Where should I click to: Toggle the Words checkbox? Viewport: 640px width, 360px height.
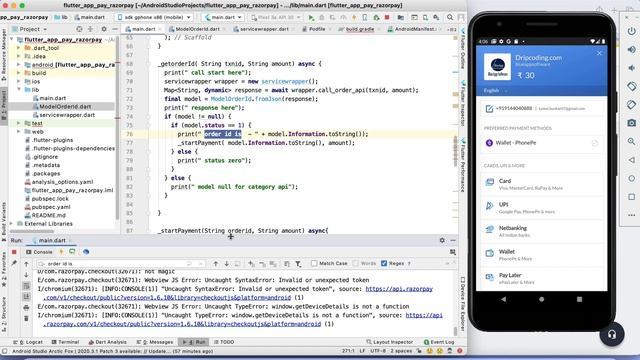click(x=356, y=263)
